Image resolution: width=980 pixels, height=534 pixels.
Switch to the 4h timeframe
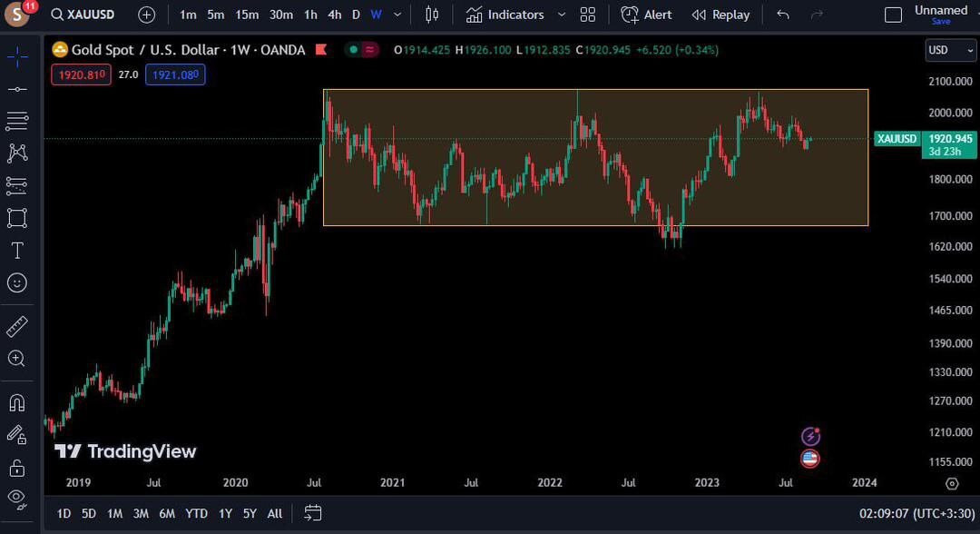335,15
